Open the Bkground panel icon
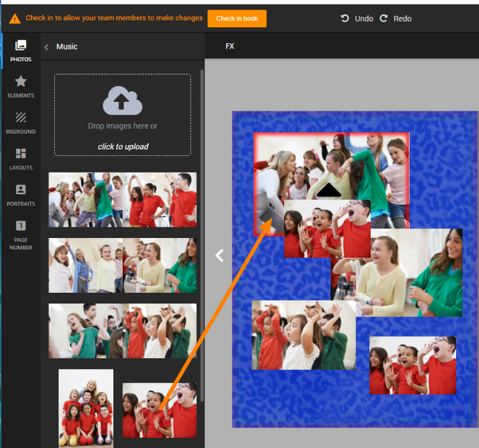Screen dimensions: 479x448 pos(20,117)
